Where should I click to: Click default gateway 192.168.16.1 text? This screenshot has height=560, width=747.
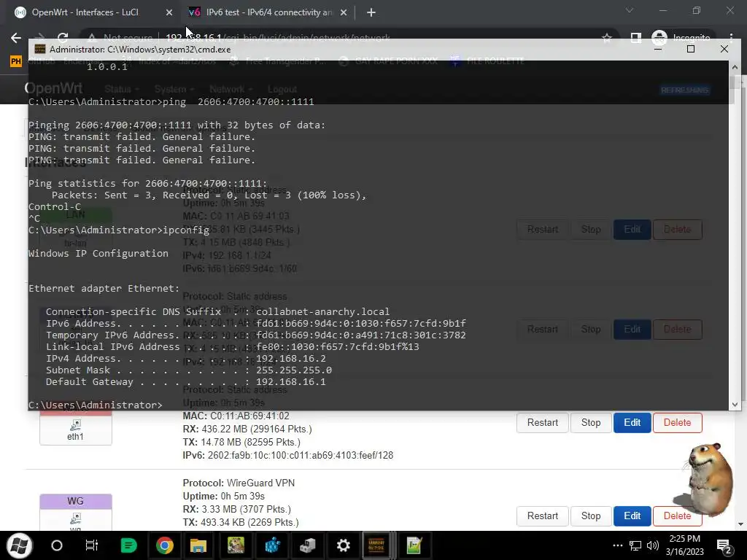[x=290, y=382]
